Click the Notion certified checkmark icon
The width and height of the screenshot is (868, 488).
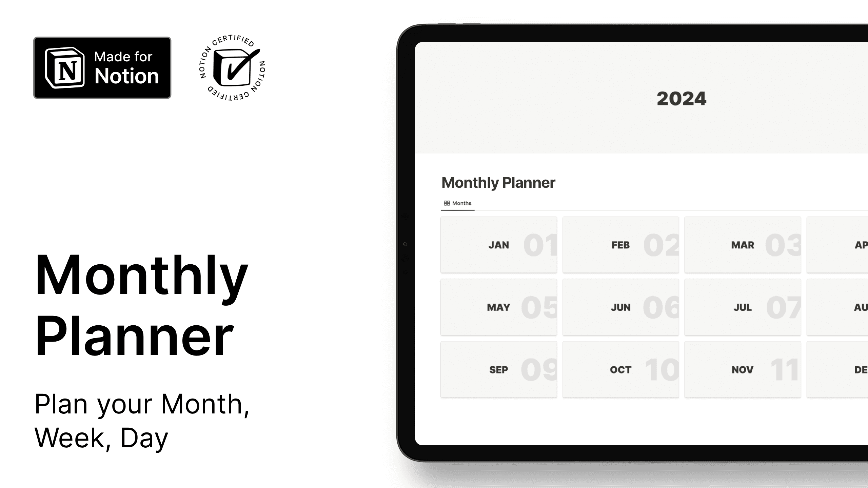[x=232, y=67]
